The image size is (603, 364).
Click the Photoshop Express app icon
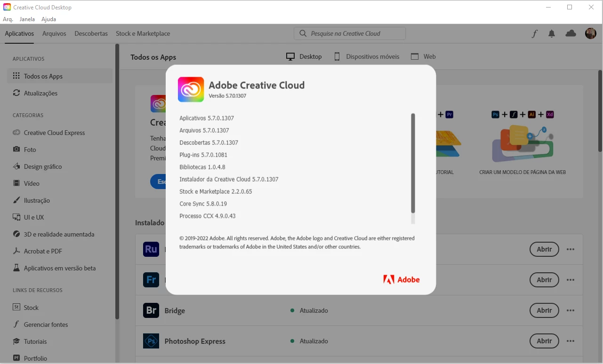coord(151,341)
